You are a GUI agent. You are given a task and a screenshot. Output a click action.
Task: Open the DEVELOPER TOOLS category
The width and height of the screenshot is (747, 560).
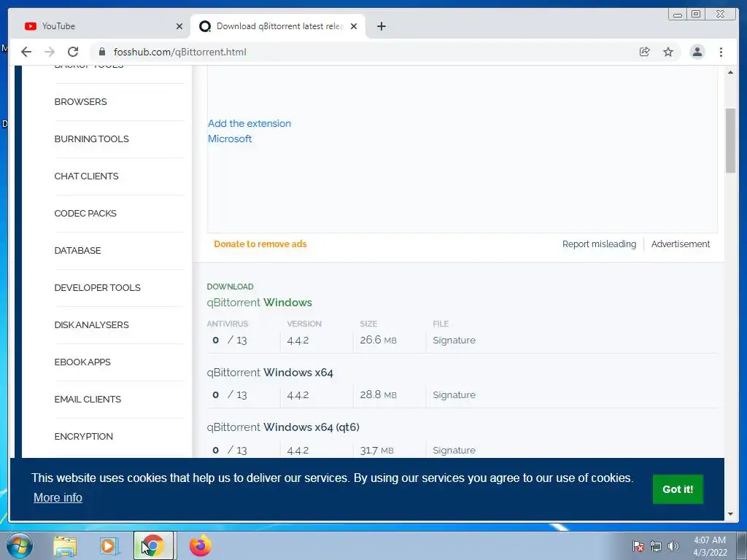pos(97,287)
